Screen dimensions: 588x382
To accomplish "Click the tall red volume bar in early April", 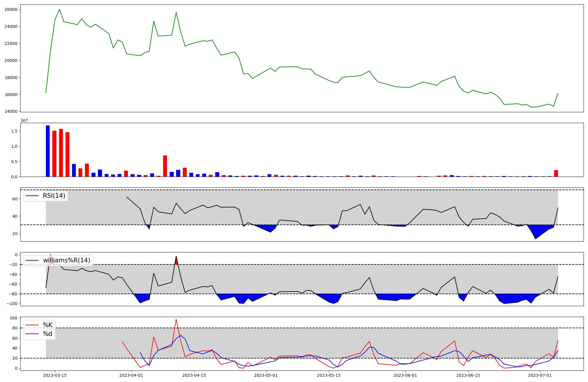I will pos(165,166).
